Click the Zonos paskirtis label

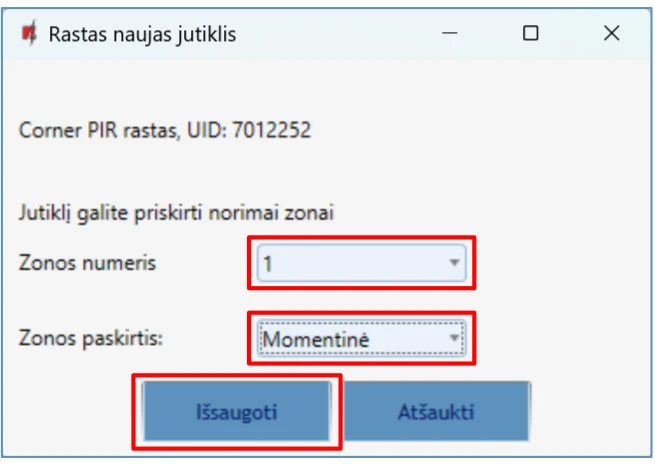pyautogui.click(x=91, y=337)
